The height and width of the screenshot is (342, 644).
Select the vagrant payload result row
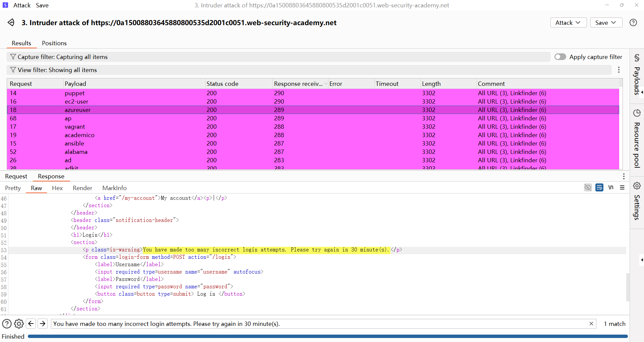[x=75, y=127]
